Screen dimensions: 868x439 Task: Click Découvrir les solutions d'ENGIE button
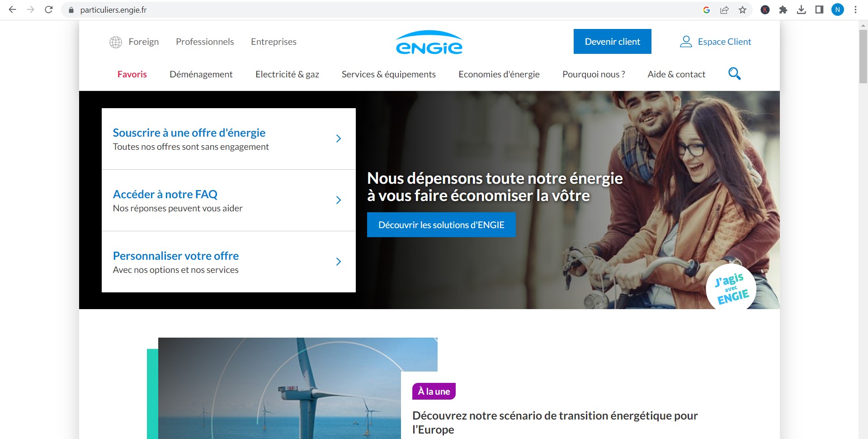[x=441, y=225]
